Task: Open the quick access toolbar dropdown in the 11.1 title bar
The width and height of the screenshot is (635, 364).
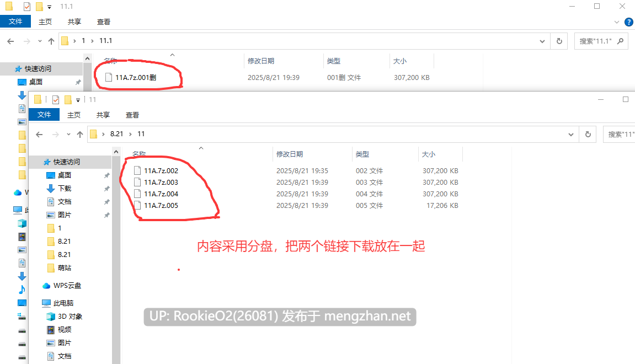Action: (x=50, y=7)
